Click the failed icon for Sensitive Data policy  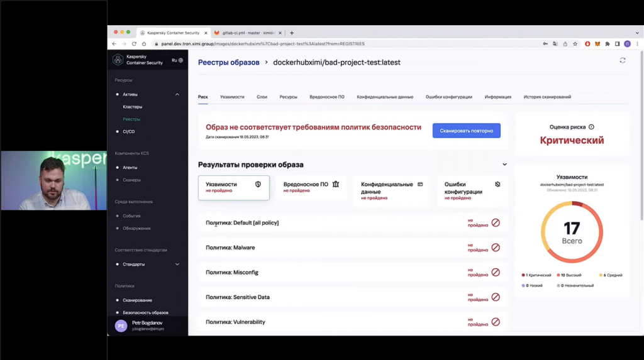coord(496,297)
